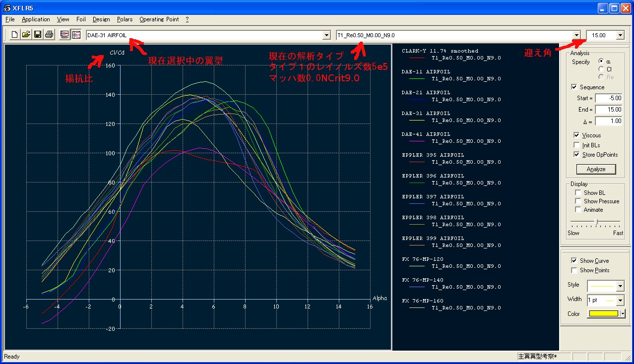This screenshot has width=634, height=364.
Task: Click the XFLR5 title bar app icon
Action: click(6, 7)
